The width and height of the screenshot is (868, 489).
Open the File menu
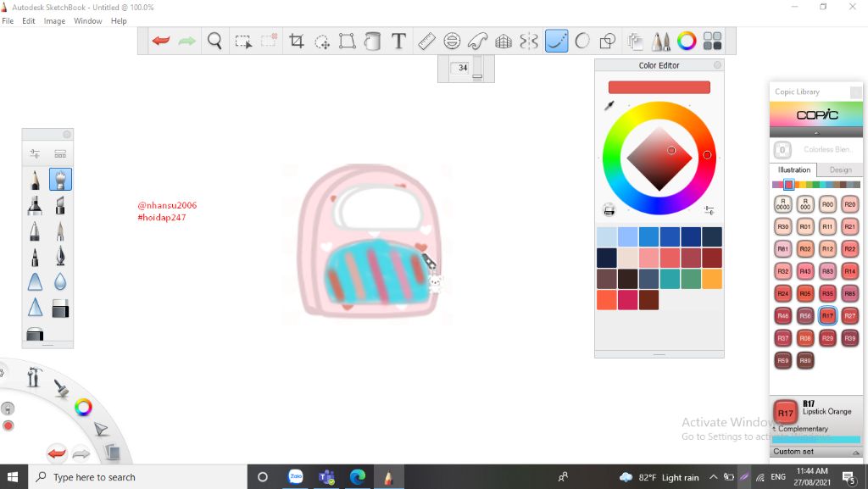8,21
